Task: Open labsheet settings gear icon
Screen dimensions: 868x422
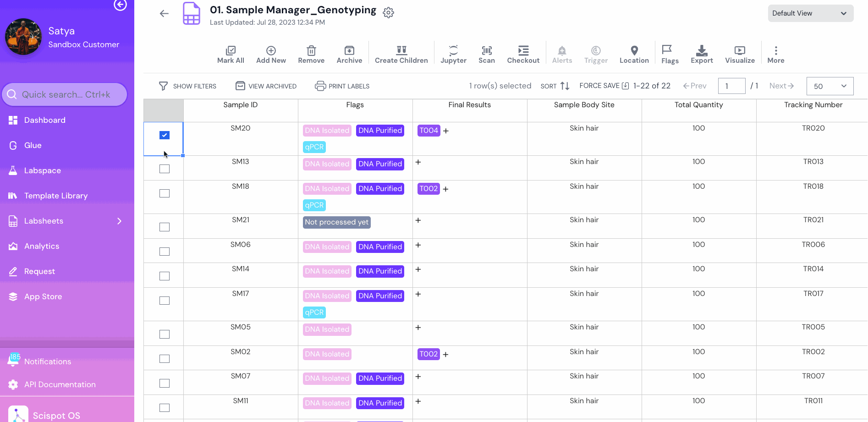Action: click(x=388, y=12)
